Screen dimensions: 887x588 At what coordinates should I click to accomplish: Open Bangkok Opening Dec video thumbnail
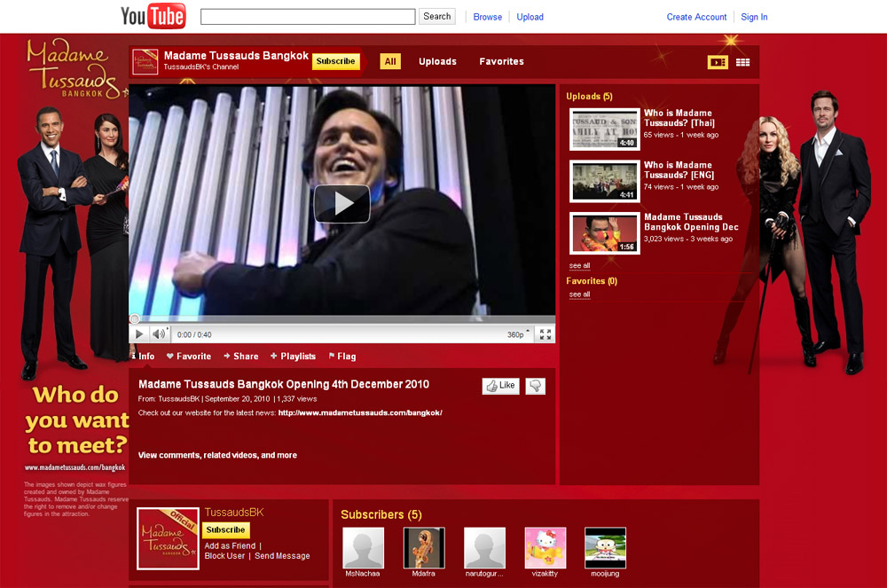605,233
